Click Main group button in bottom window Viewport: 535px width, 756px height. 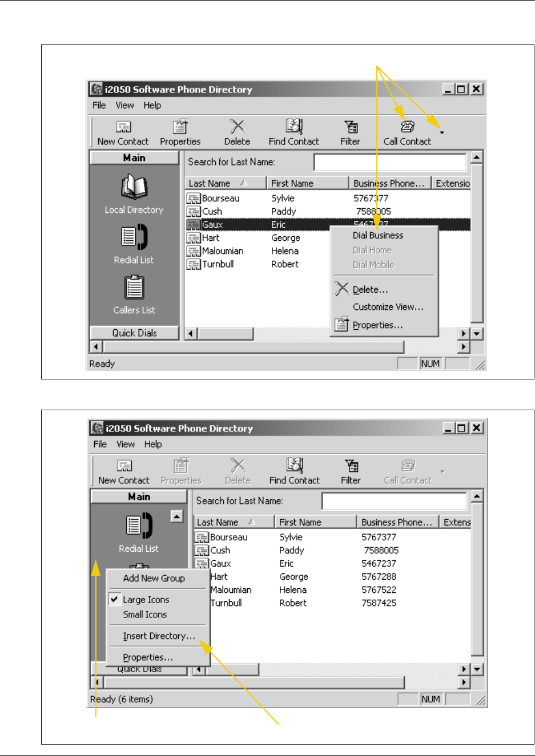coord(139,496)
